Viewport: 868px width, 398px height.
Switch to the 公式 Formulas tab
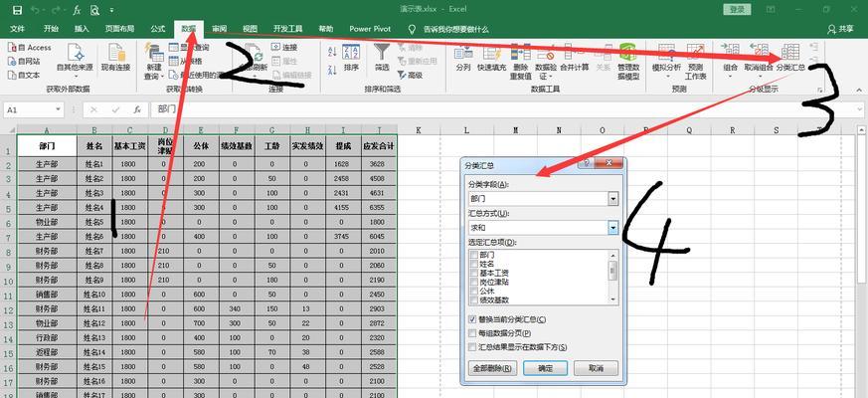pyautogui.click(x=157, y=29)
